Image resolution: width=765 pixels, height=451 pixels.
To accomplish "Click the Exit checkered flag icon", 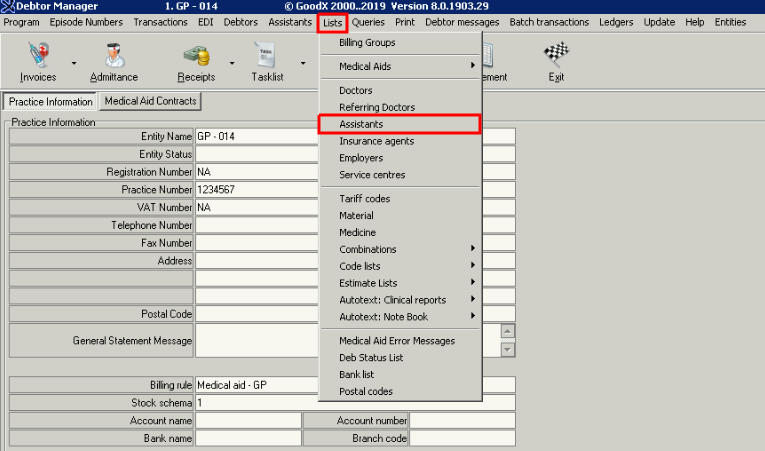I will [x=556, y=54].
